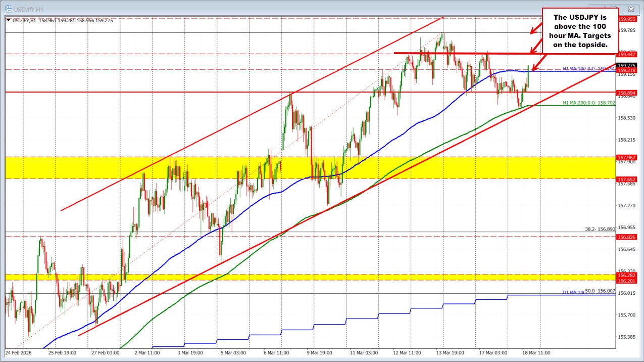Select the 156.282 red price label
Screen dimensions: 644x362
tap(626, 275)
